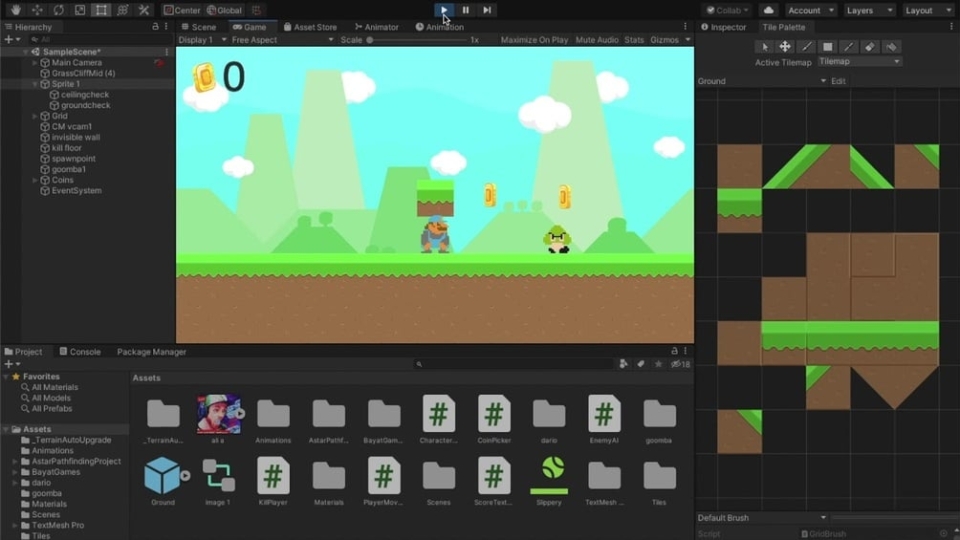Switch to Animator tab
This screenshot has width=960, height=540.
tap(377, 27)
